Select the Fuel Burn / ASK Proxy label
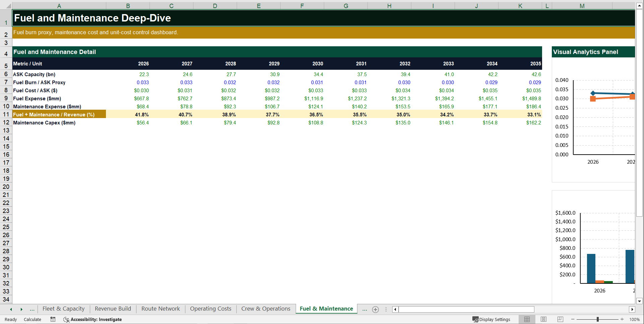This screenshot has height=324, width=644. pos(59,83)
